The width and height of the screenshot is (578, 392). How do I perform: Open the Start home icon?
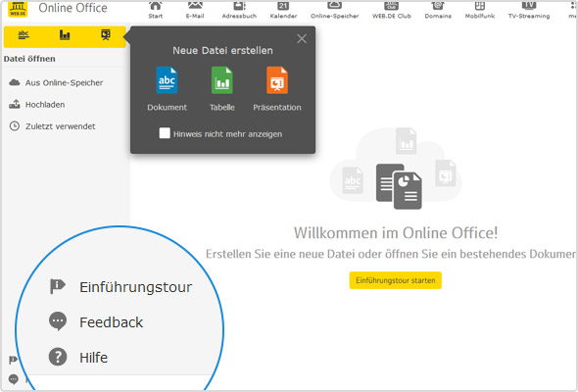point(155,10)
